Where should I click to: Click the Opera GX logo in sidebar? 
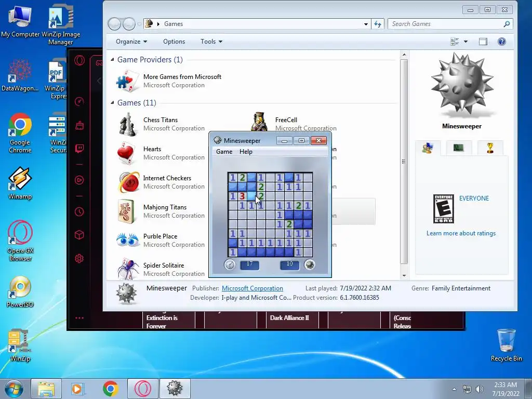(79, 60)
